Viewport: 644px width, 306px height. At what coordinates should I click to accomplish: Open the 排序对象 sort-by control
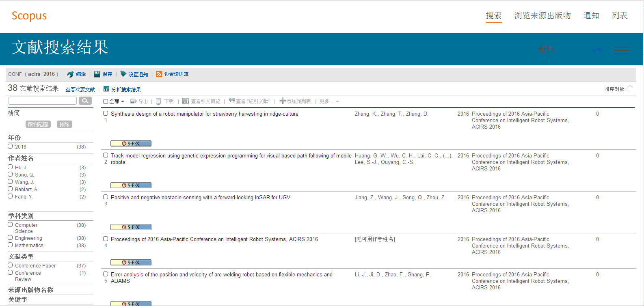click(619, 89)
